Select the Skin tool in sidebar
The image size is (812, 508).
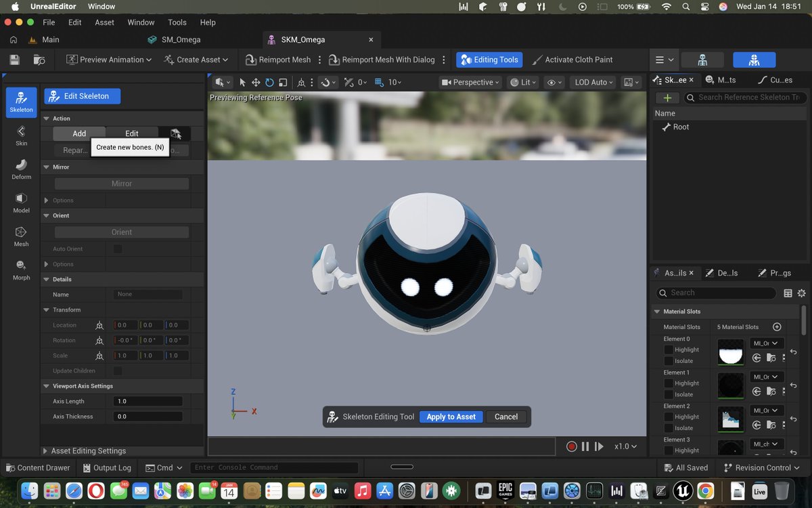21,135
